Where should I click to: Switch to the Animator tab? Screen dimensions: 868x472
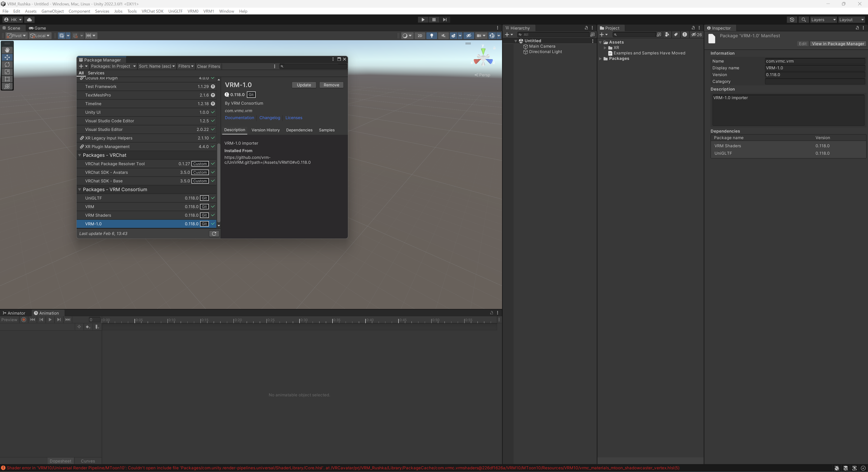tap(14, 313)
